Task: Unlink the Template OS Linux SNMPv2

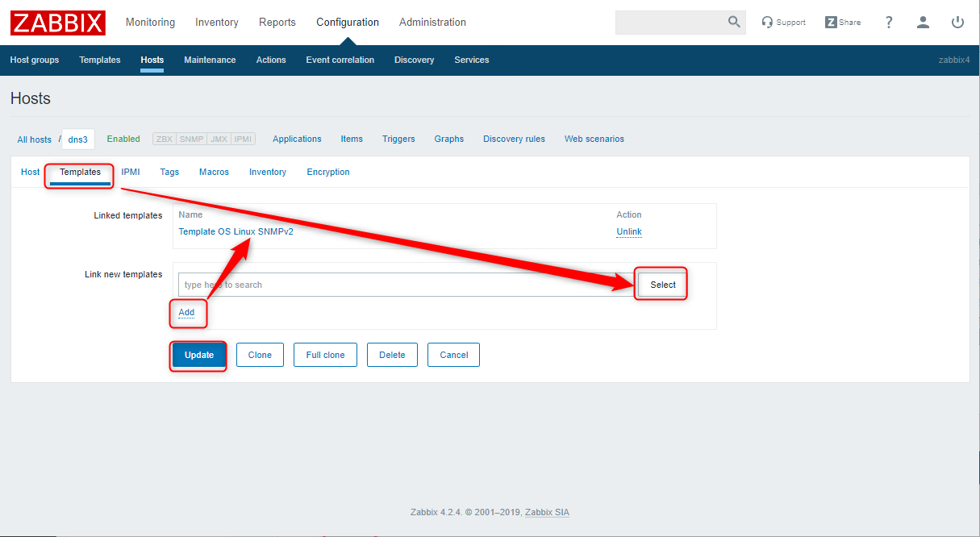Action: tap(629, 231)
